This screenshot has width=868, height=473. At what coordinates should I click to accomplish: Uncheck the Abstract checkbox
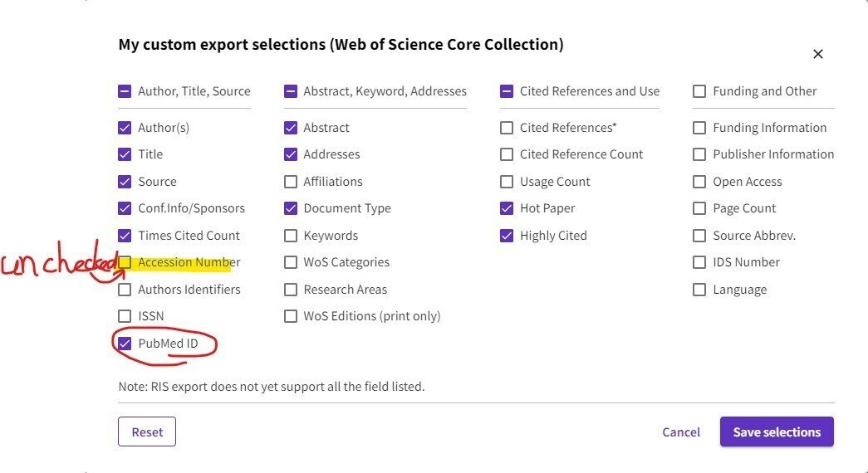coord(291,128)
